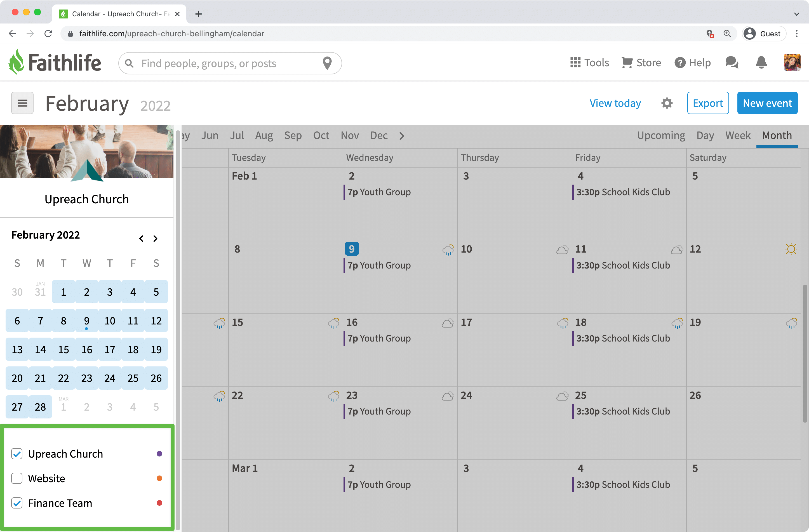Viewport: 809px width, 532px height.
Task: Click the browser address bar URL
Action: 171,33
